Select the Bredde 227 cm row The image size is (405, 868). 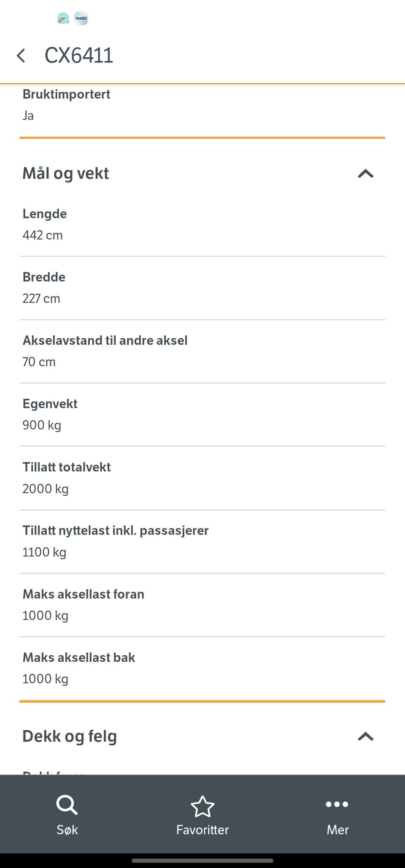[x=202, y=288]
